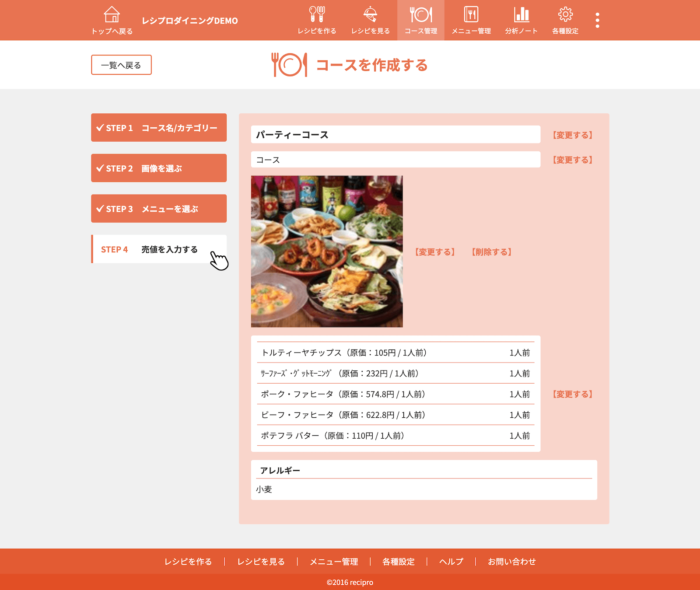Click the '一覧へ戻る' button
Viewport: 700px width, 590px height.
[121, 65]
